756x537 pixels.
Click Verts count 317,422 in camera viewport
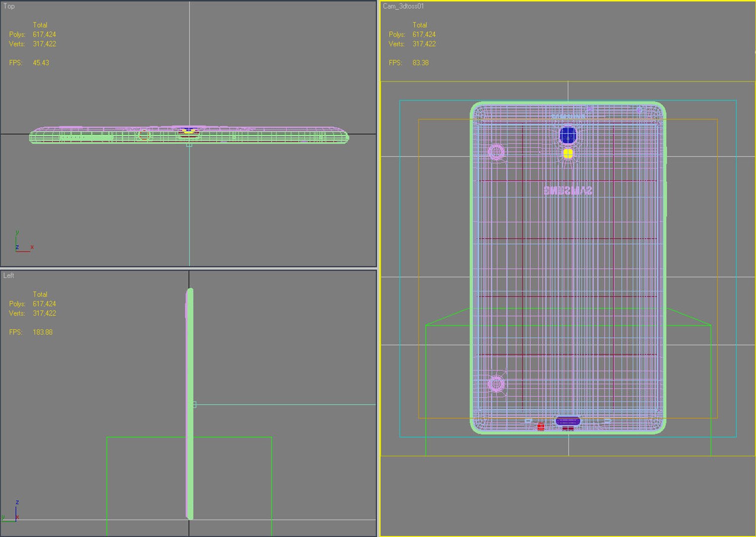[x=424, y=44]
